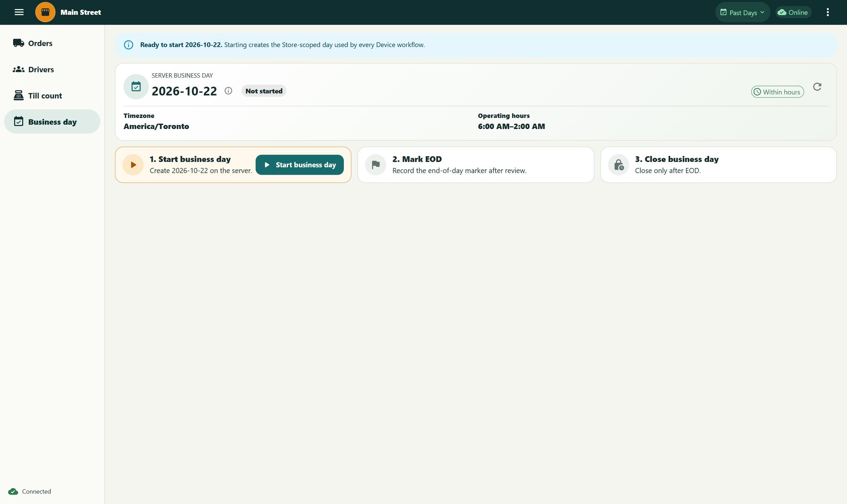Refresh the server business day card

point(817,87)
